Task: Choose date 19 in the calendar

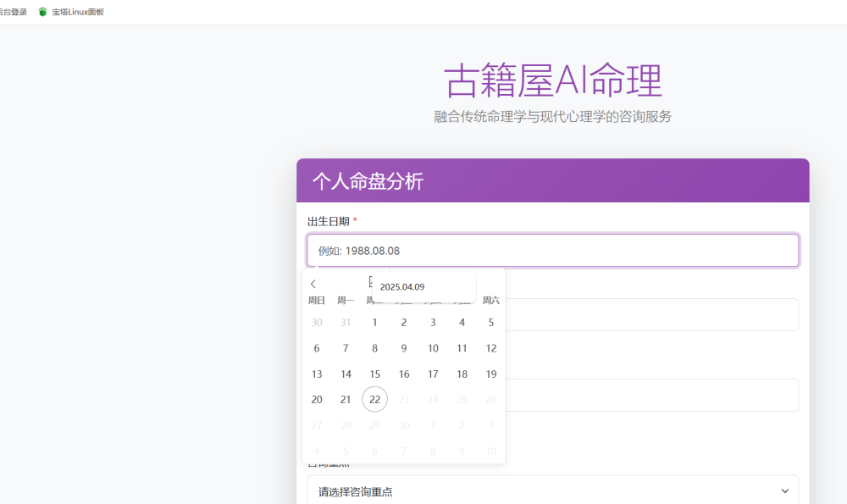Action: pos(491,374)
